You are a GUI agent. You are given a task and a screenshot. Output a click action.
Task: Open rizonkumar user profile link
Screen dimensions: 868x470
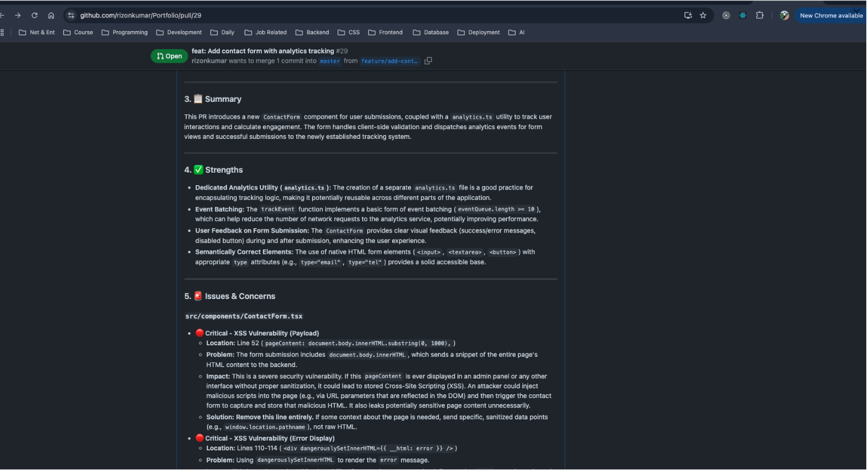coord(209,61)
